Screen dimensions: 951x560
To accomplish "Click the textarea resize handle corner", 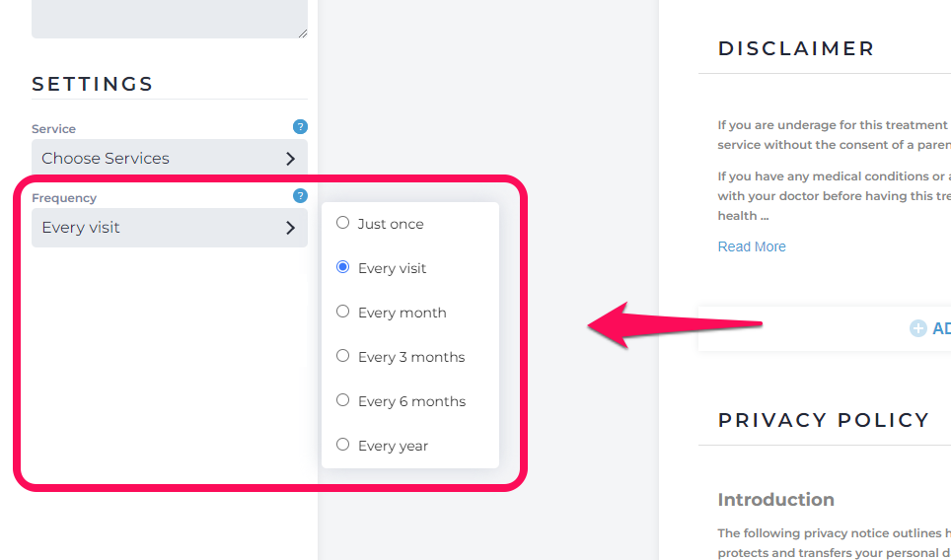I will pyautogui.click(x=303, y=34).
